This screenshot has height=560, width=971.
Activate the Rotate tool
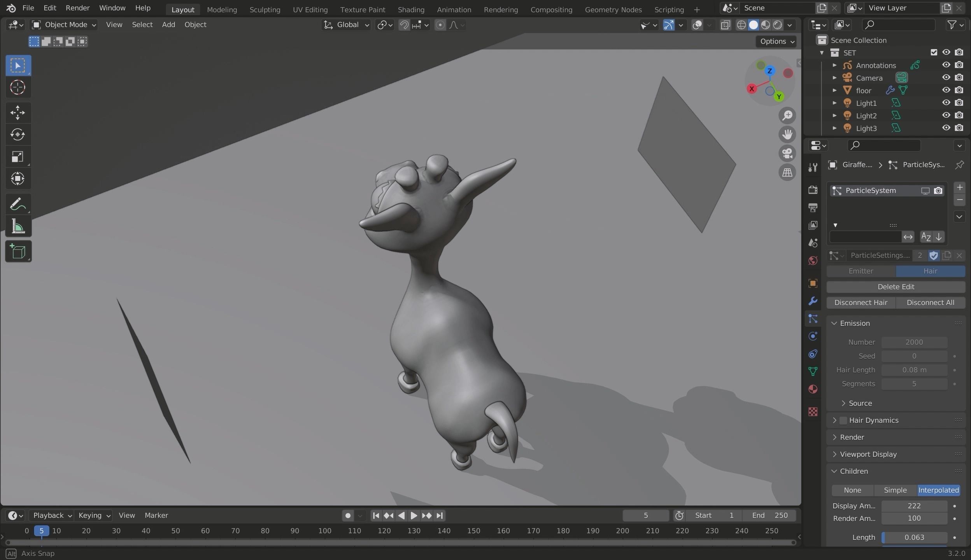18,135
